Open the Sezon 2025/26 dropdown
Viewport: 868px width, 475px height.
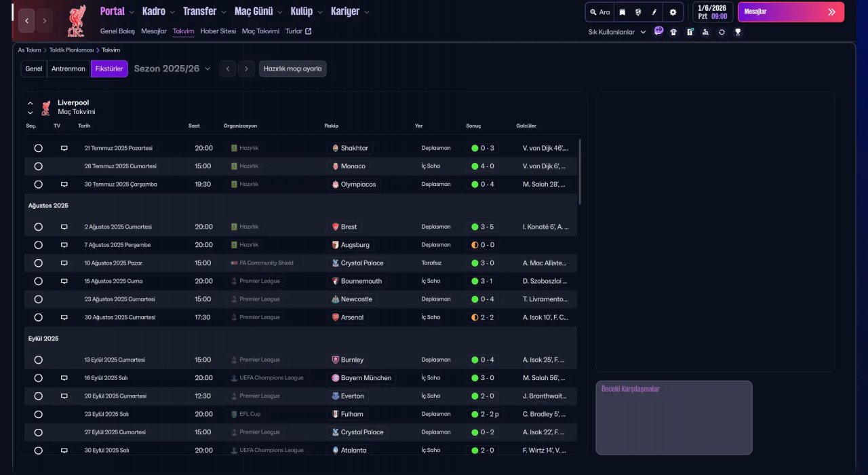tap(172, 69)
